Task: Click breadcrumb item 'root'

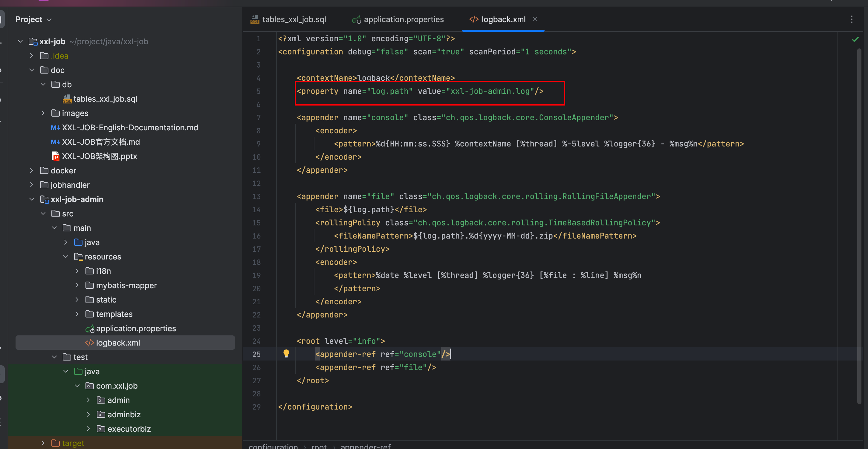Action: [x=319, y=446]
